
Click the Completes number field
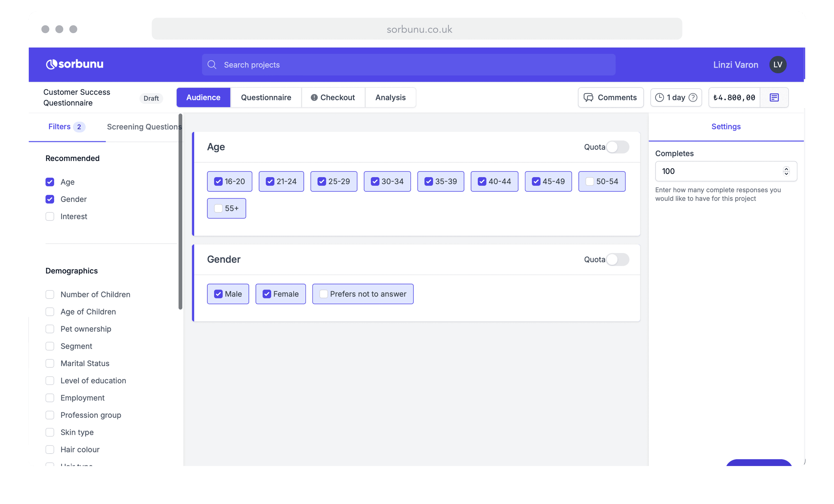coord(726,171)
